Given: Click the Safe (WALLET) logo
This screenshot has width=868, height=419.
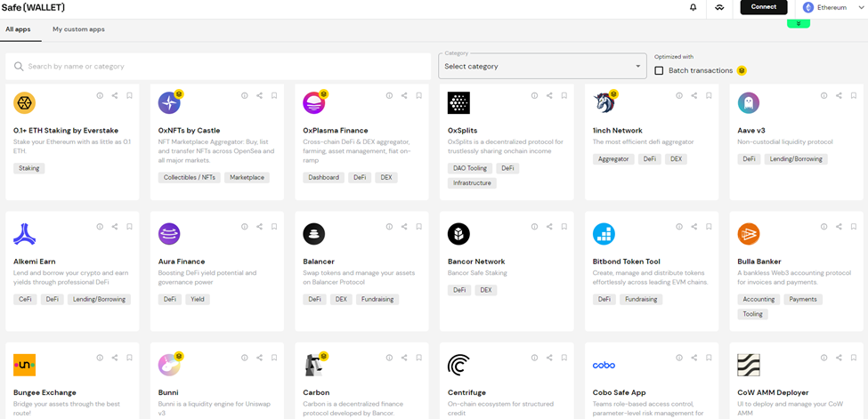Looking at the screenshot, I should (x=33, y=8).
